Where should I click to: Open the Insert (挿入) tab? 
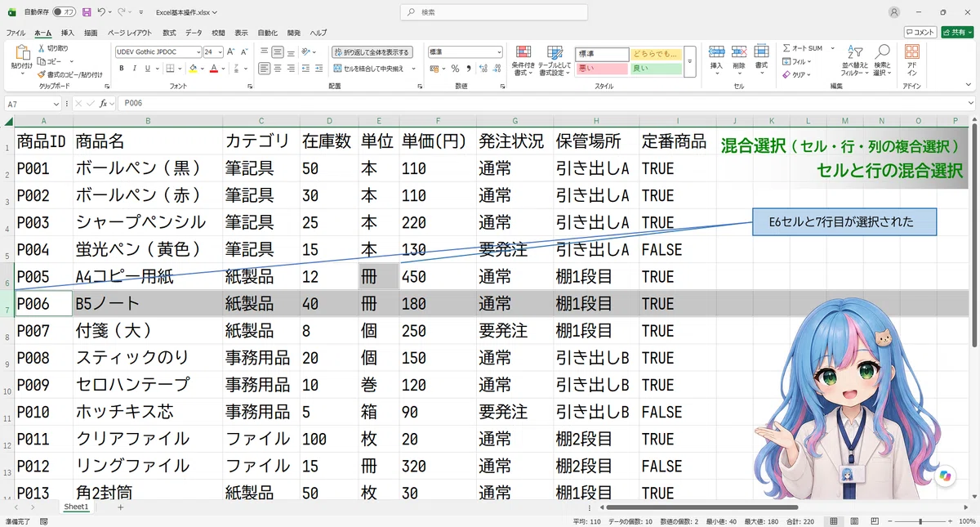[67, 33]
